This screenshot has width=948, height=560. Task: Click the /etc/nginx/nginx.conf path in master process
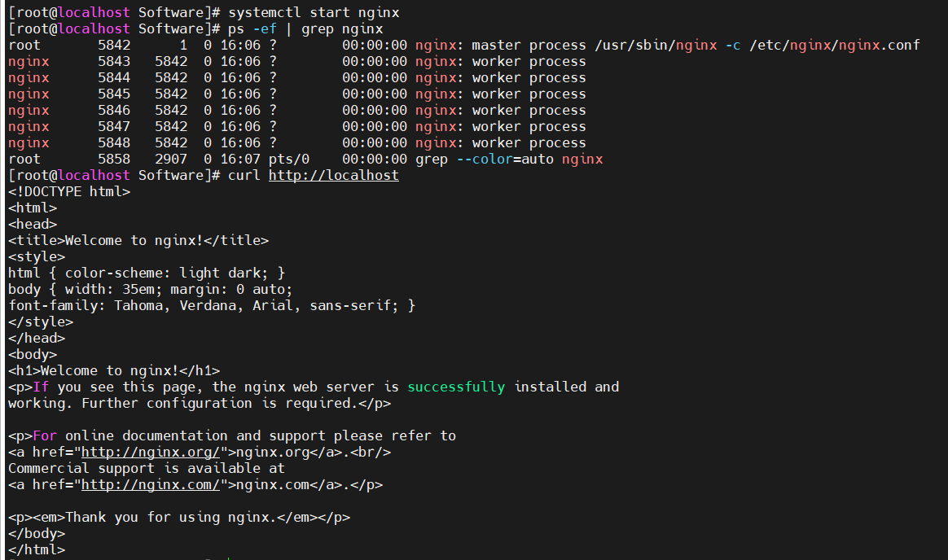coord(834,45)
